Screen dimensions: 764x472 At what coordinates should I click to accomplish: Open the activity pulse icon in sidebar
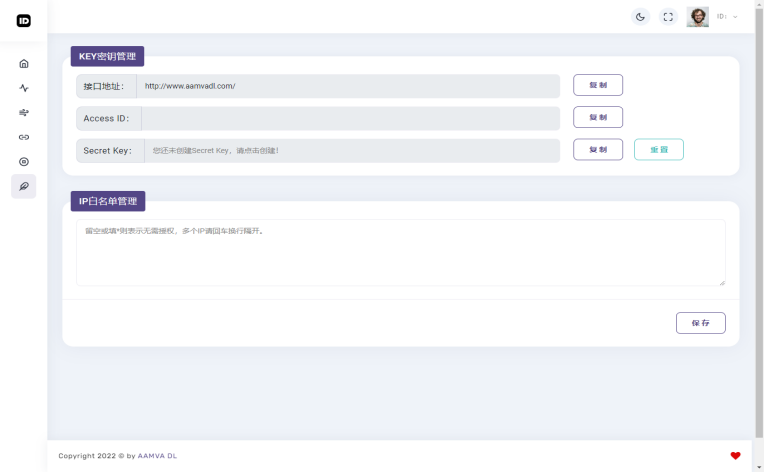tap(24, 88)
